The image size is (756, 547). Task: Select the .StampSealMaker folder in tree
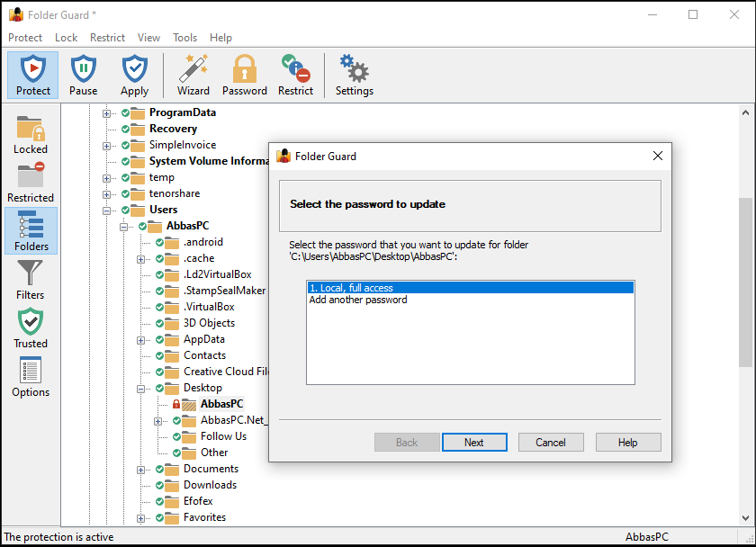click(x=225, y=291)
